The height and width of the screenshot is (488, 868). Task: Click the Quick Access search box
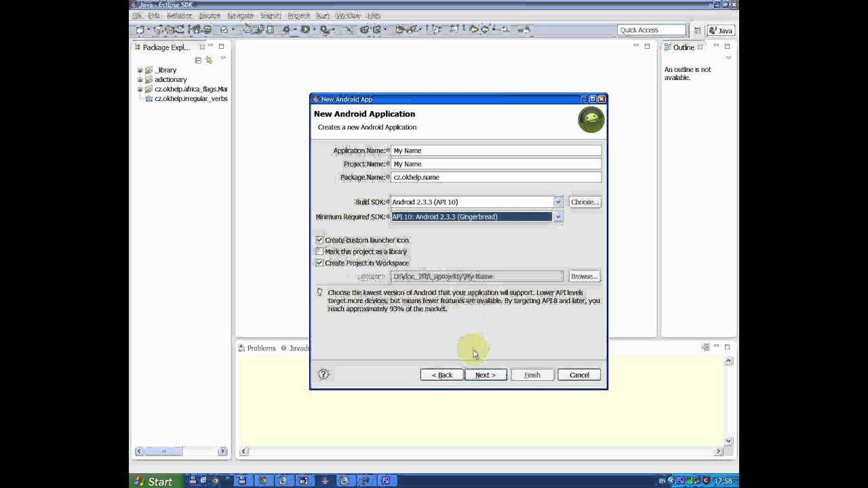click(x=652, y=30)
